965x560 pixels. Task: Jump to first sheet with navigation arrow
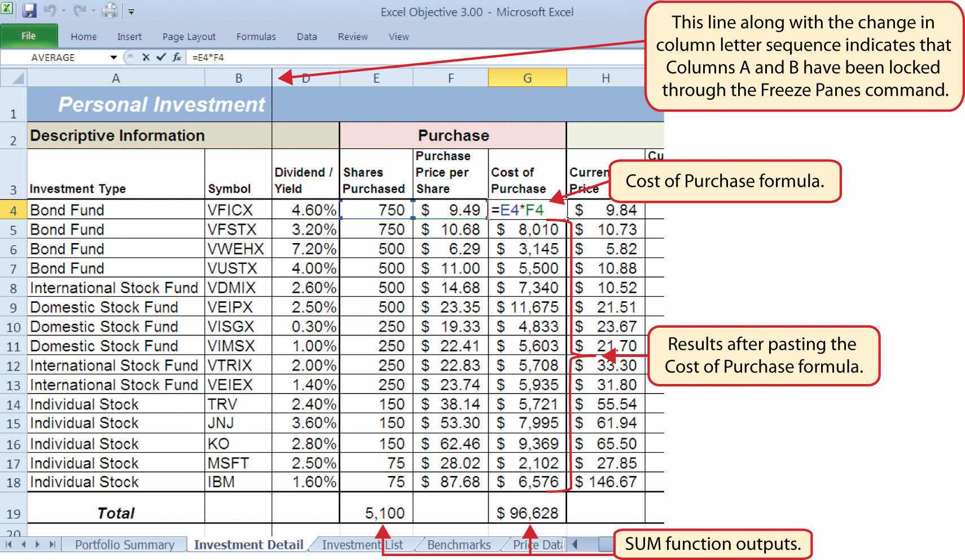click(9, 544)
